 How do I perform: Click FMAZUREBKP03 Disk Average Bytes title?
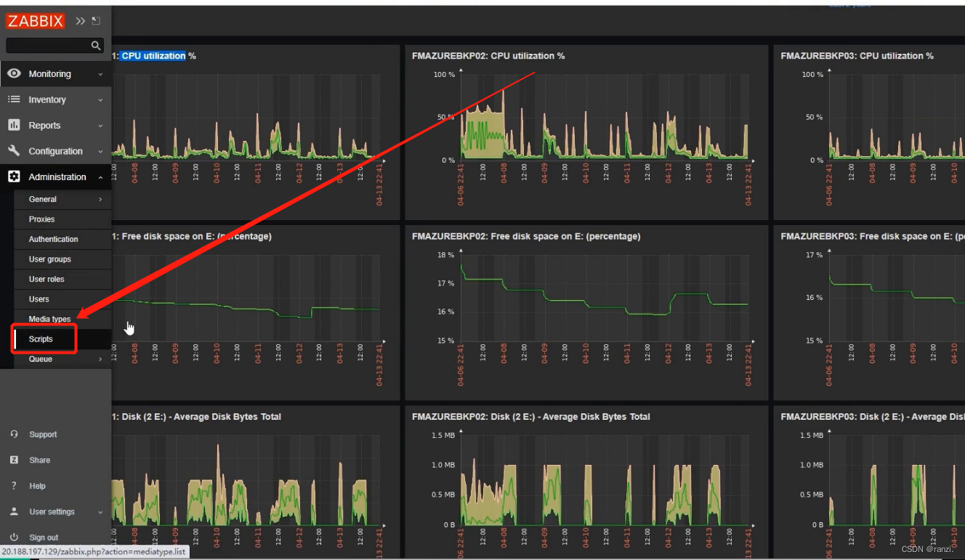872,417
